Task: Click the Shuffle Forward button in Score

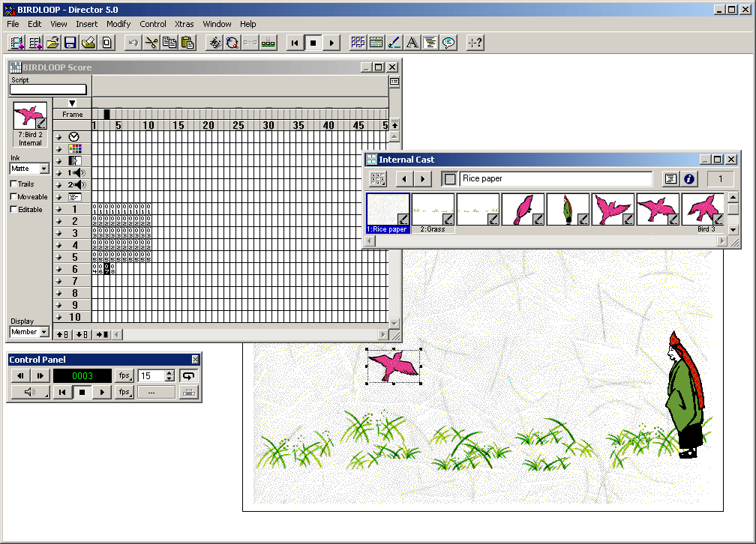Action: pyautogui.click(x=82, y=334)
